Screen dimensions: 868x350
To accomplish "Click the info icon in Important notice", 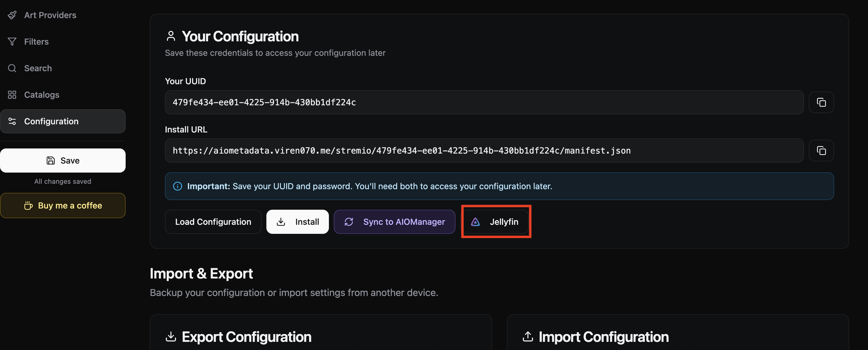I will pos(177,186).
